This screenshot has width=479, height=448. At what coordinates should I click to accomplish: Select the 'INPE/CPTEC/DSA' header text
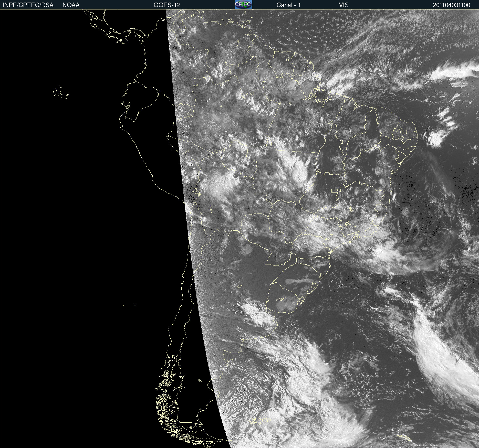click(x=28, y=5)
